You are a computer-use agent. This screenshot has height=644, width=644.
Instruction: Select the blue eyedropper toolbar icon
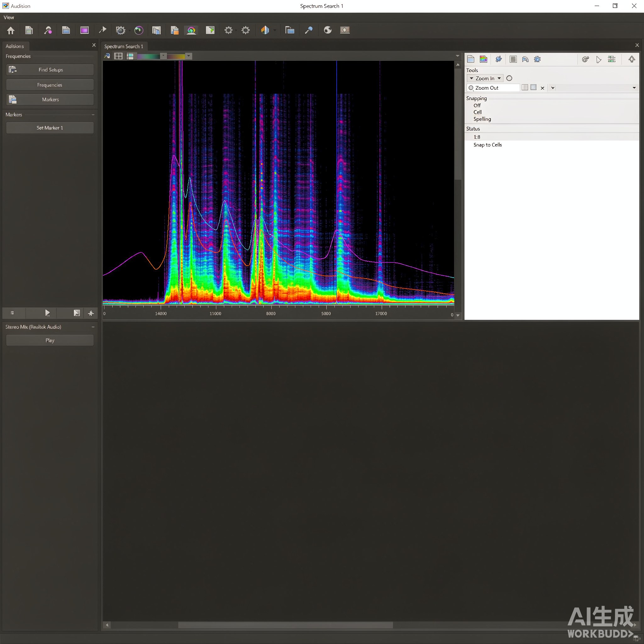309,30
